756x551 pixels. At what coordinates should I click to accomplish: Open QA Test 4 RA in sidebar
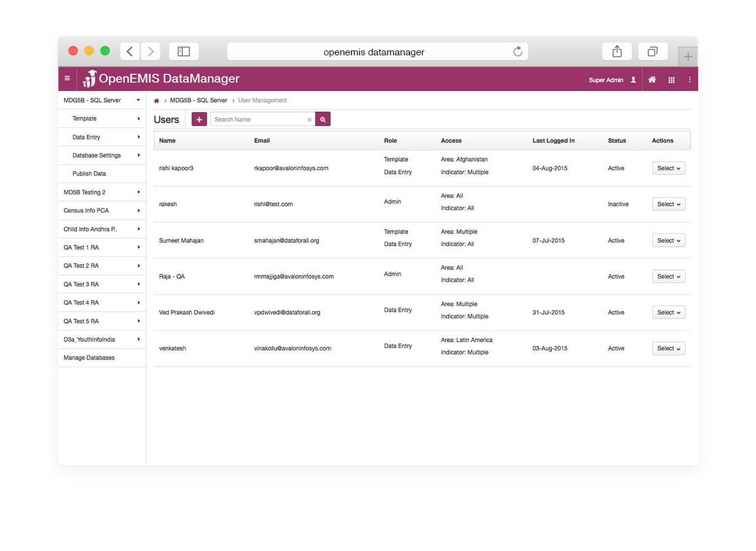tap(102, 303)
